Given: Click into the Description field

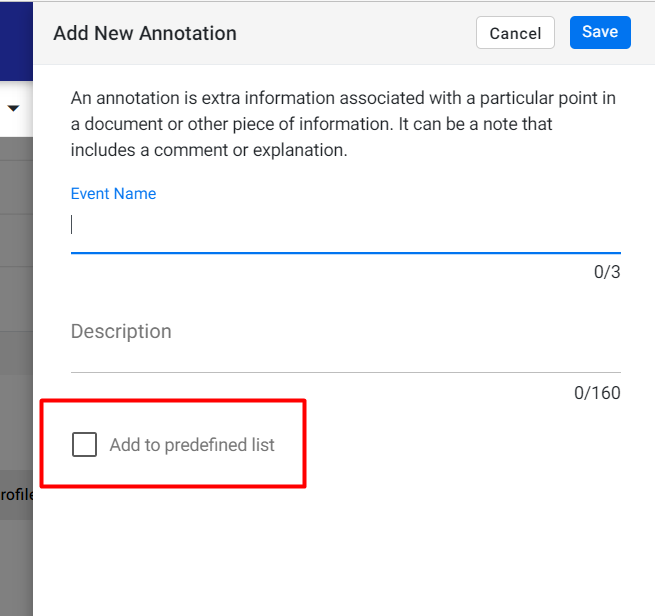Looking at the screenshot, I should pos(345,339).
